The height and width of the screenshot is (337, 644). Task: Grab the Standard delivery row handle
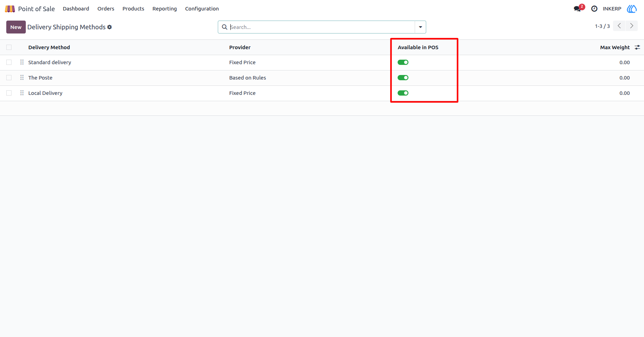22,62
